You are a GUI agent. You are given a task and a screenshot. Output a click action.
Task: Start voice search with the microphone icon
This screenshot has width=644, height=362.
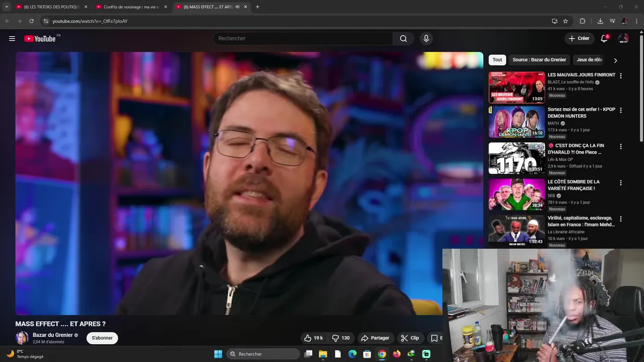[426, 39]
